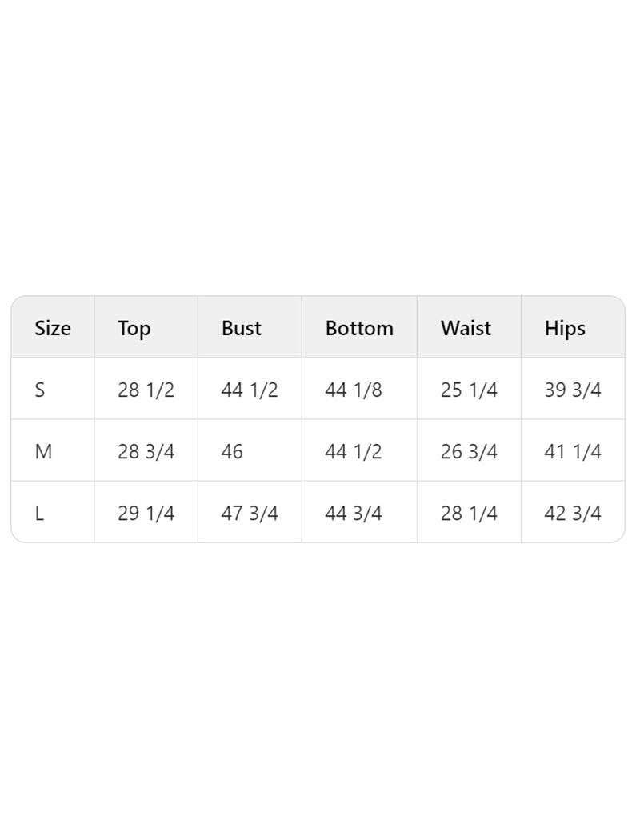Click the S size row label
This screenshot has height=840, width=640.
pyautogui.click(x=40, y=390)
